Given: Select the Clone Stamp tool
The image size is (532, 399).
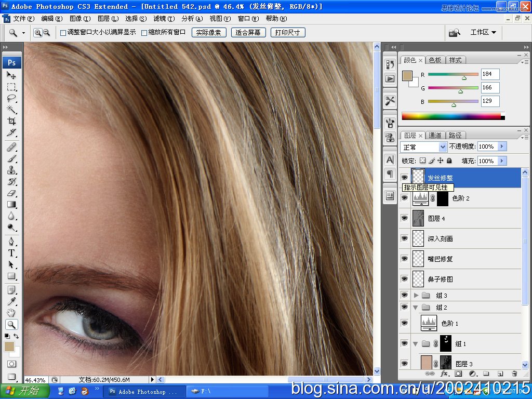Looking at the screenshot, I should pyautogui.click(x=11, y=170).
